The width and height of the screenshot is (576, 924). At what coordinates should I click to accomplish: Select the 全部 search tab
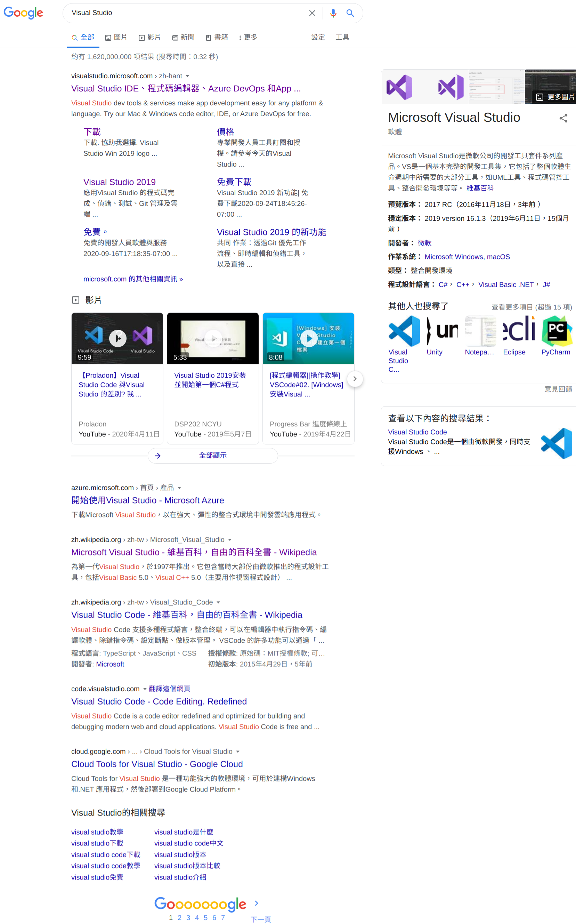coord(83,37)
